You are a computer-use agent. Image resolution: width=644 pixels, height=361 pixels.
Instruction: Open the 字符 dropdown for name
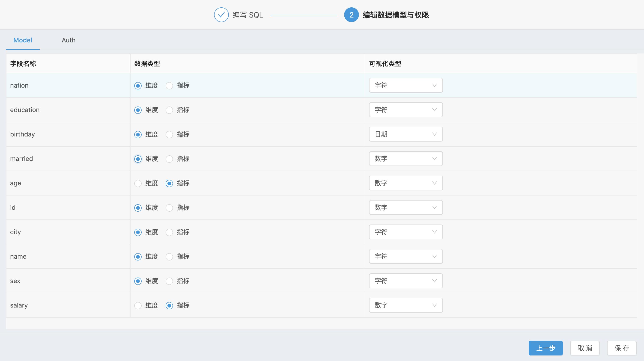[405, 256]
